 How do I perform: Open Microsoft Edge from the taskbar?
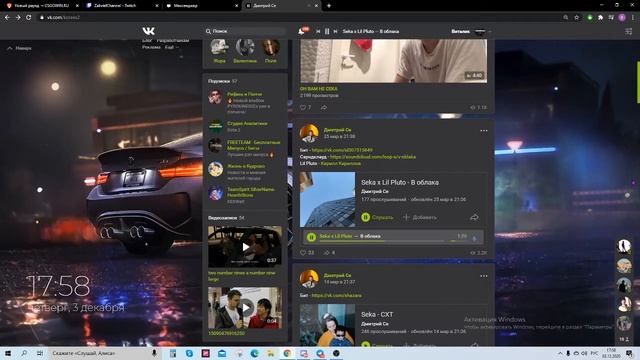pyautogui.click(x=255, y=353)
